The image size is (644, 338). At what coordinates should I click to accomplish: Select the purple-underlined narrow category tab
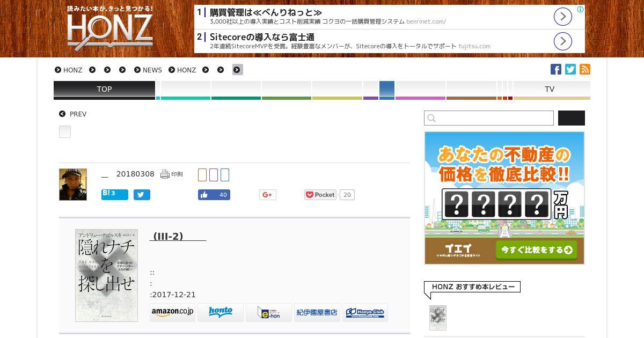click(371, 90)
